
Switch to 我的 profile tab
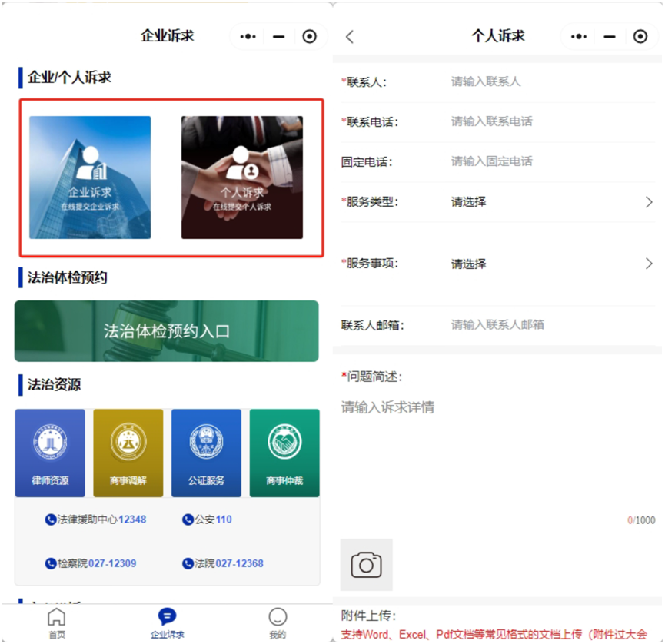(x=278, y=622)
